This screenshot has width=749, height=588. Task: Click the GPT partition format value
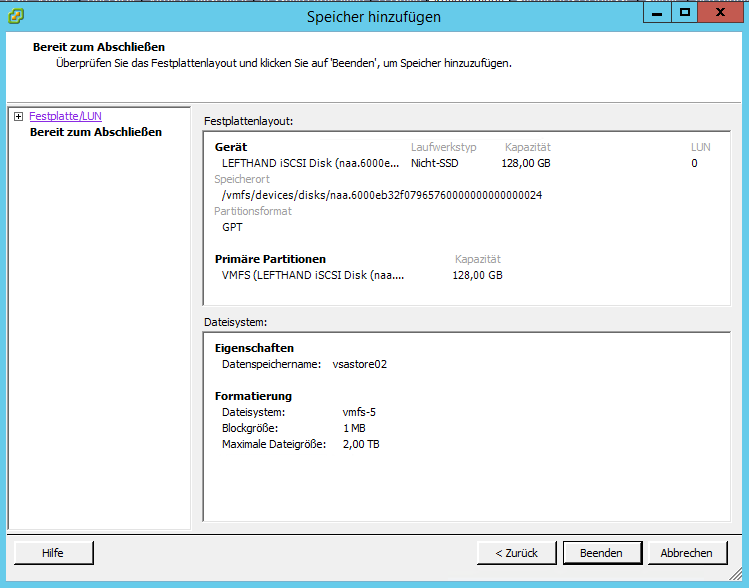tap(232, 227)
